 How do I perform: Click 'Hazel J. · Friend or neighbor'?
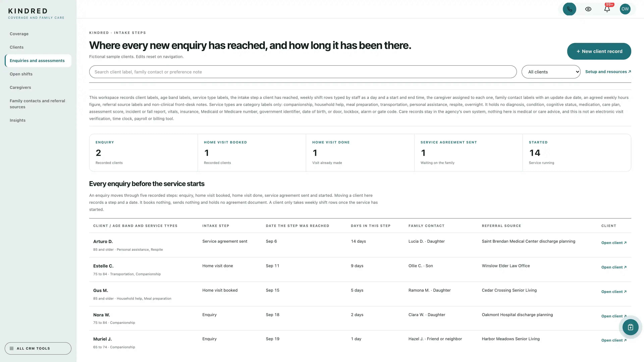tap(435, 339)
